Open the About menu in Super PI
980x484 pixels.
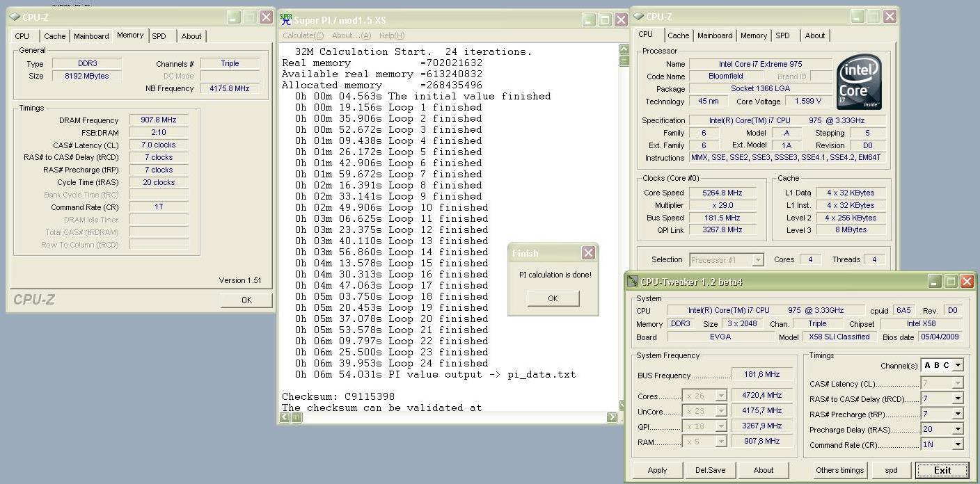(x=351, y=35)
